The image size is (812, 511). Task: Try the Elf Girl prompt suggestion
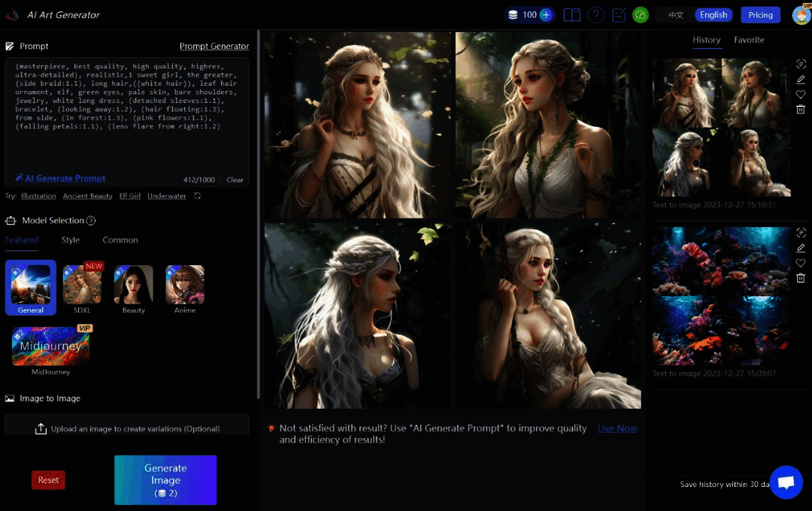[x=129, y=195]
